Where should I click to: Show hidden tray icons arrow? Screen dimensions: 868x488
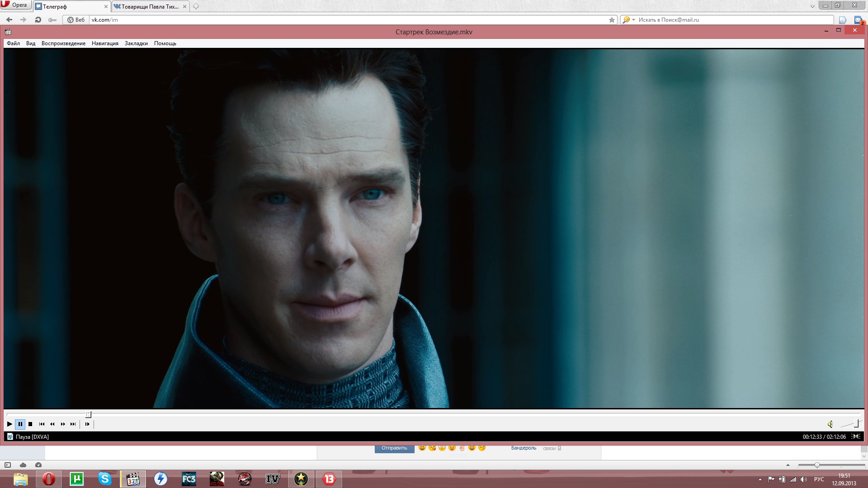[x=760, y=479]
